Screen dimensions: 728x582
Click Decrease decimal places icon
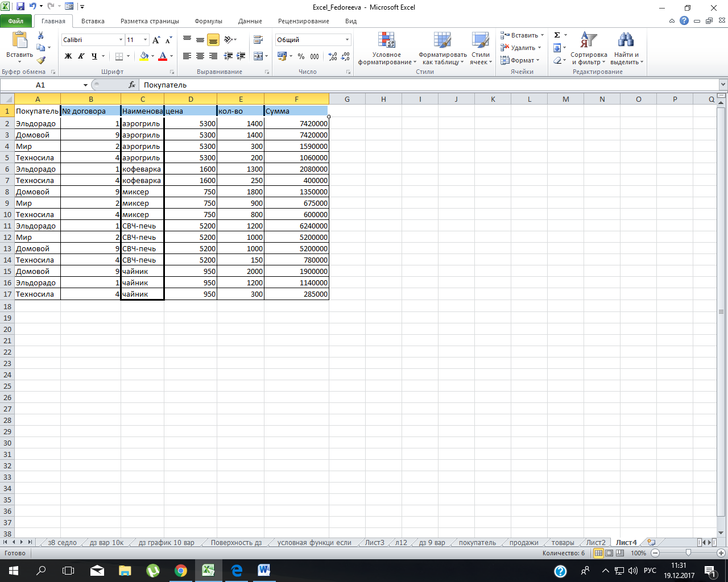(346, 56)
